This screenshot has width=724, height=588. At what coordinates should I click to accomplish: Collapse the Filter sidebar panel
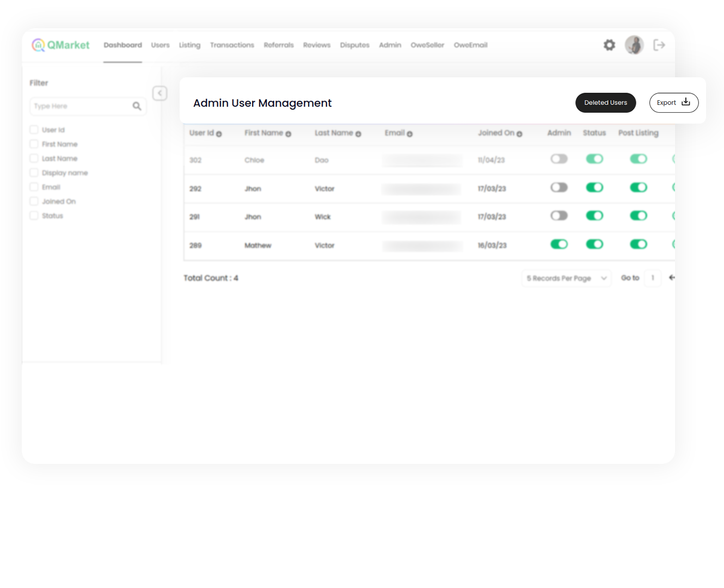click(x=159, y=93)
